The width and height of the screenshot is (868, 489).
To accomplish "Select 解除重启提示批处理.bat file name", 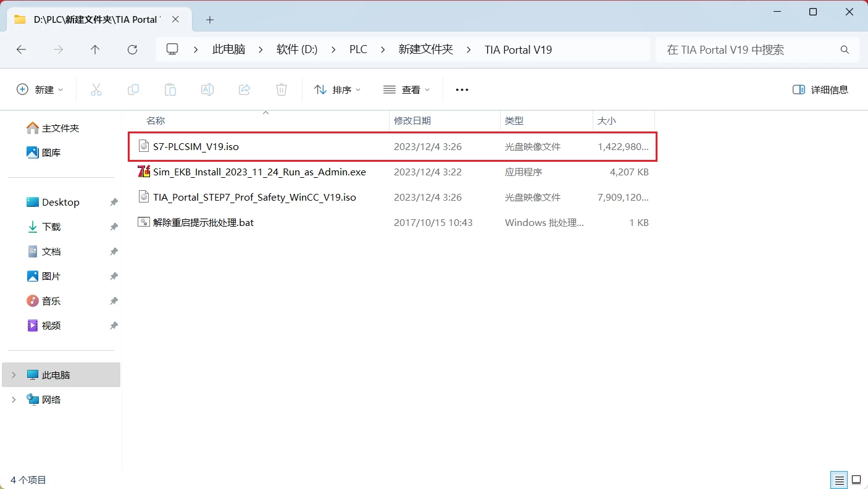I will coord(203,222).
